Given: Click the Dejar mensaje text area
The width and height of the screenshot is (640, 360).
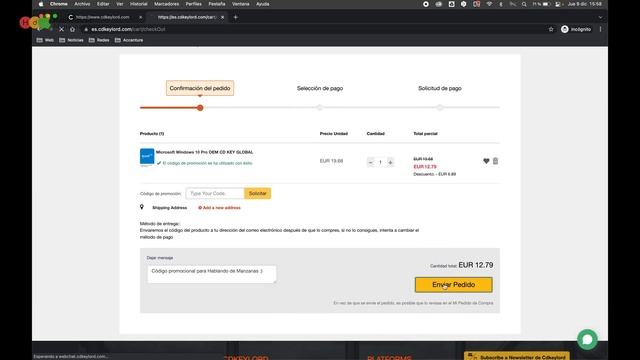Looking at the screenshot, I should coord(211,274).
